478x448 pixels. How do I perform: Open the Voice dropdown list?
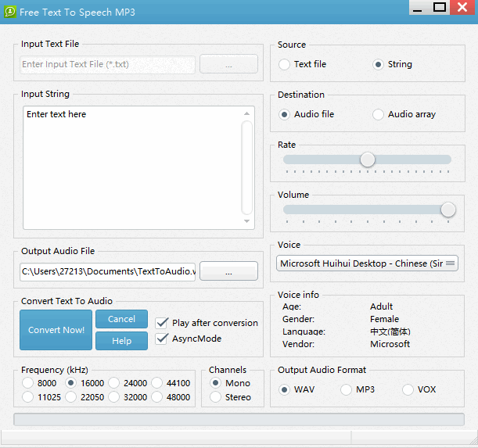click(367, 263)
